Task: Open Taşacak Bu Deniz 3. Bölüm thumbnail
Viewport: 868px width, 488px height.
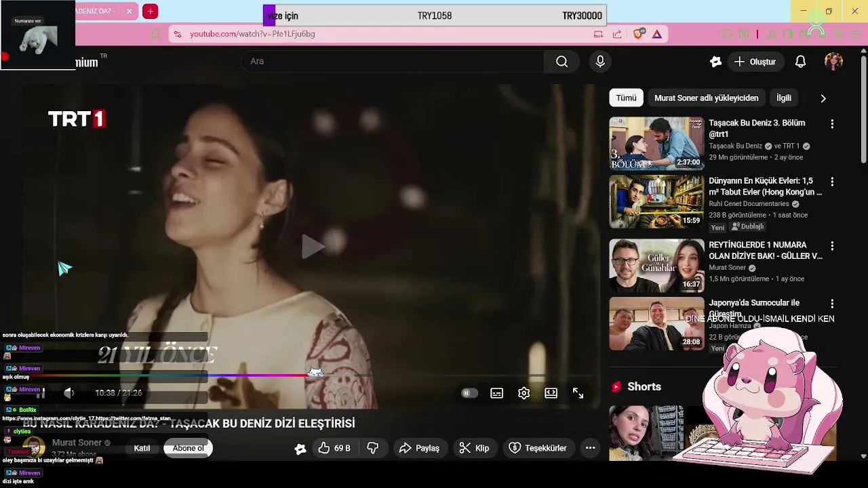Action: click(x=656, y=144)
